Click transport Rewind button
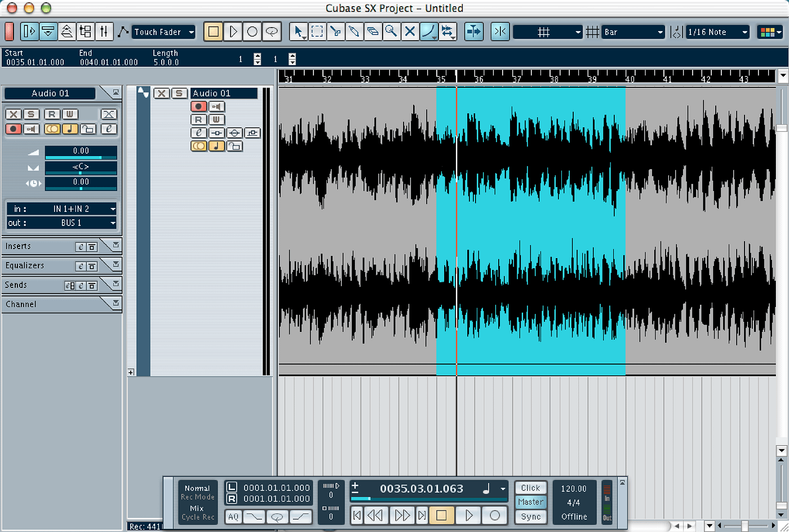 click(375, 515)
